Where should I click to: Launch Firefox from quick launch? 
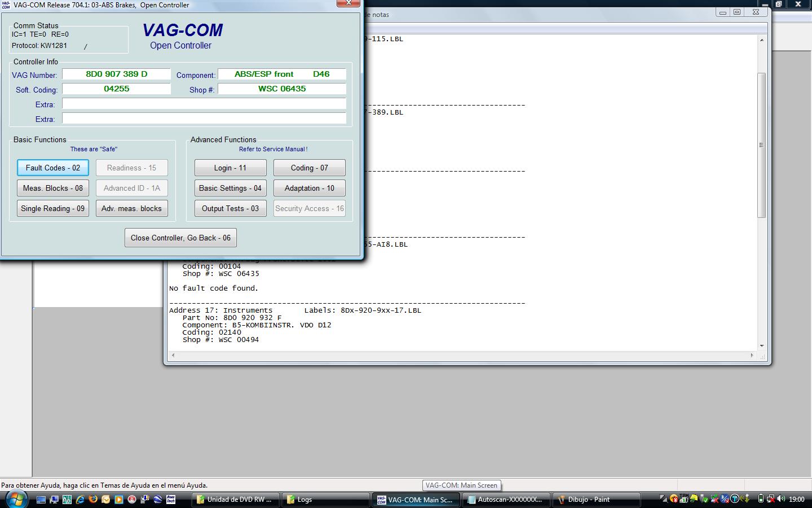coord(93,499)
